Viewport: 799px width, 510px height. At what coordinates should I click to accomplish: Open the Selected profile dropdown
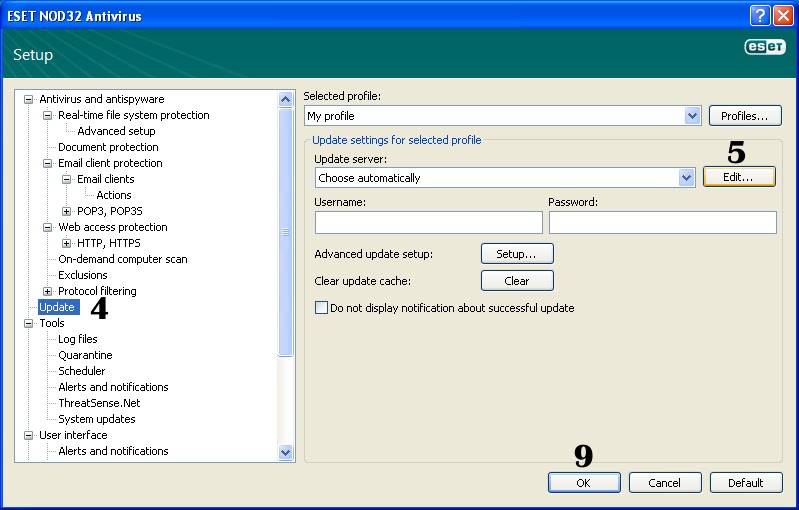692,116
